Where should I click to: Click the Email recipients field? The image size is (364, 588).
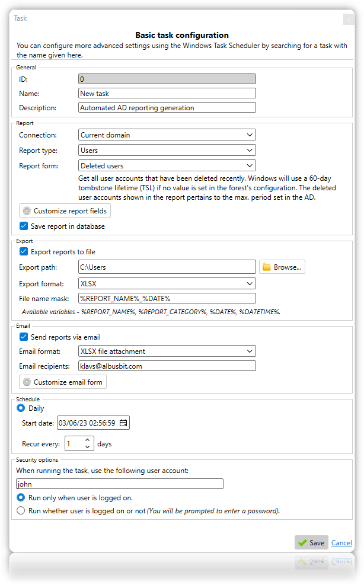(167, 366)
